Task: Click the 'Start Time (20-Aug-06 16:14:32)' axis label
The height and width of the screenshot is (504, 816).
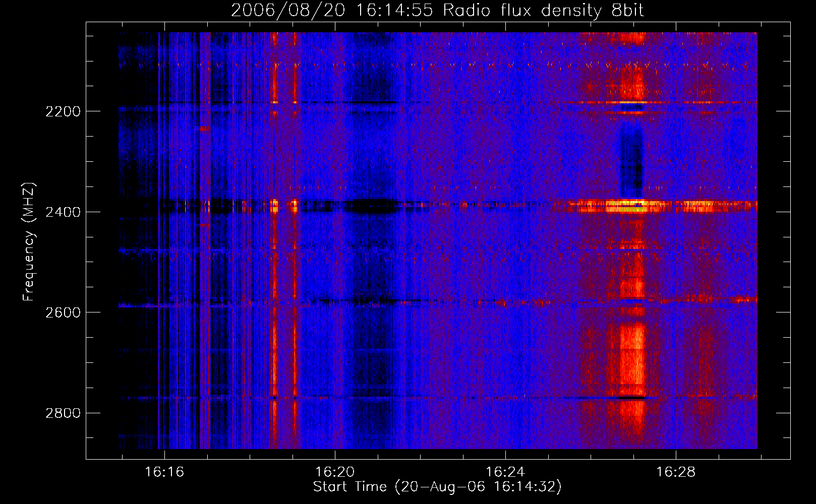Action: (437, 487)
